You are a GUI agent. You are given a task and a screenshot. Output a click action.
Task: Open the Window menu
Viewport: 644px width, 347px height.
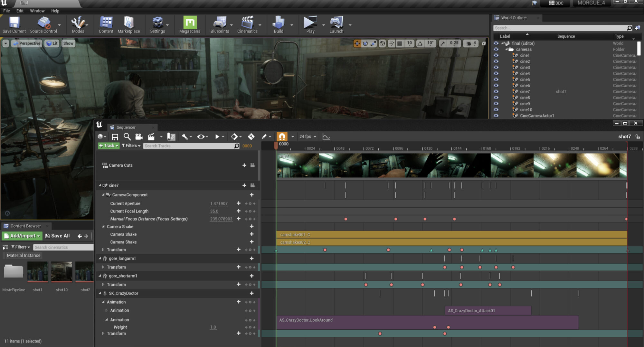coord(37,11)
